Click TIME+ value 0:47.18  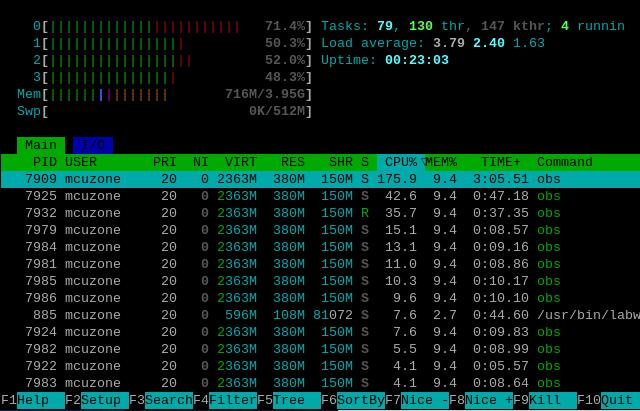[501, 196]
